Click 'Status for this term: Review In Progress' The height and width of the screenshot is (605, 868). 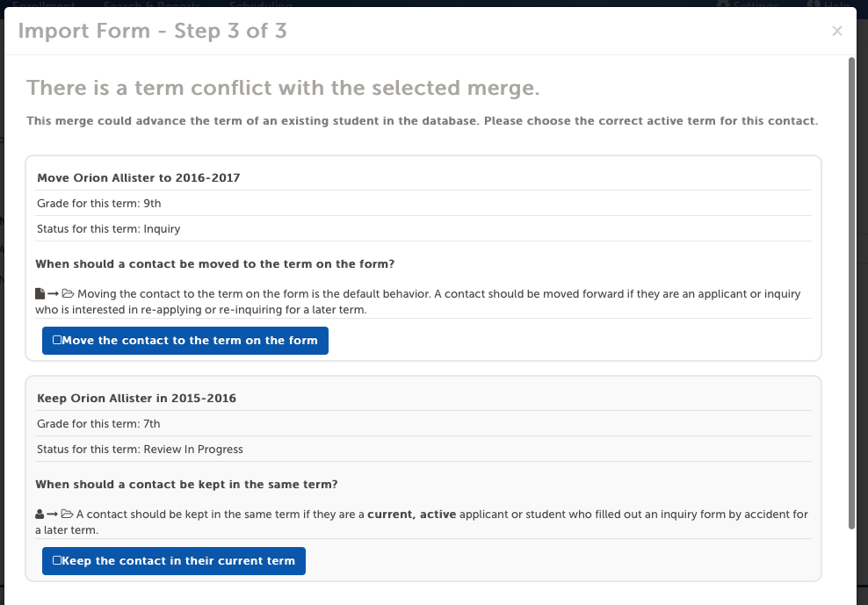(423, 449)
